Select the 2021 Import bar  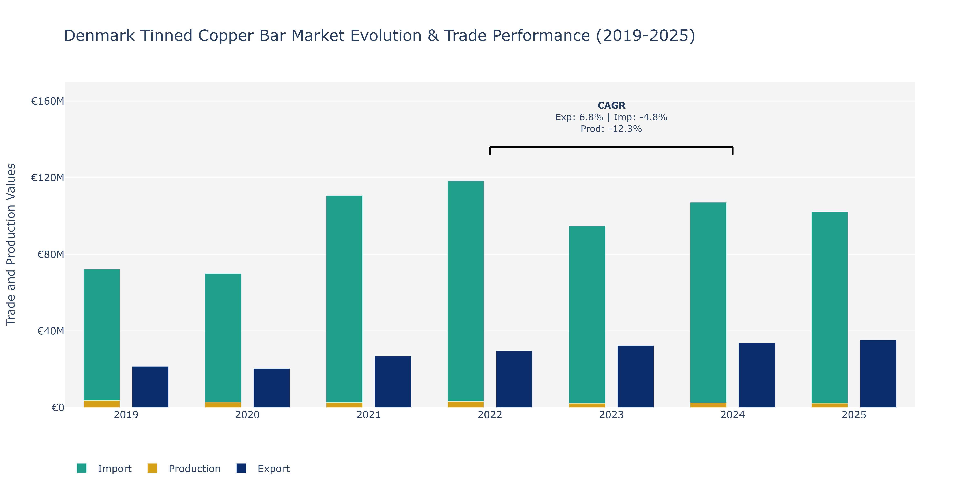click(344, 299)
